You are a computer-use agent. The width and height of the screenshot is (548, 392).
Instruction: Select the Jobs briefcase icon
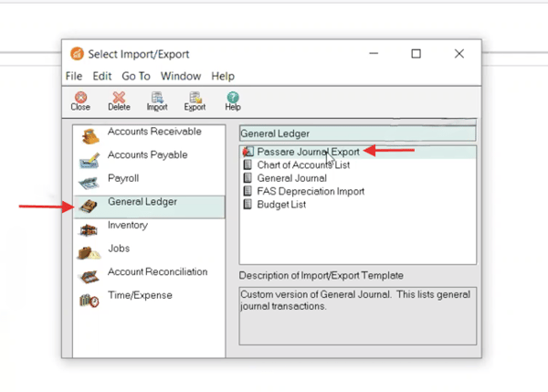coord(89,253)
